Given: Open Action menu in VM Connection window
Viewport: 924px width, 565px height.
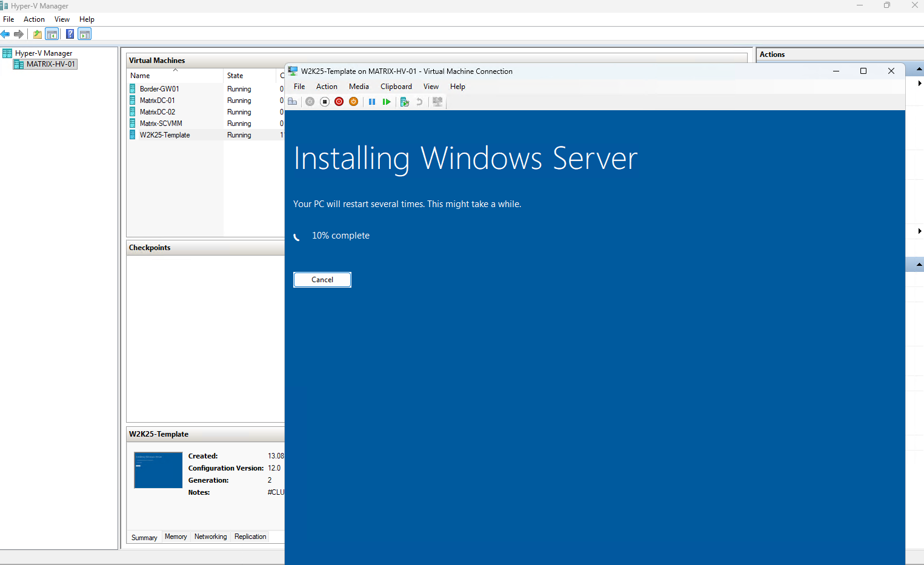Looking at the screenshot, I should point(327,87).
